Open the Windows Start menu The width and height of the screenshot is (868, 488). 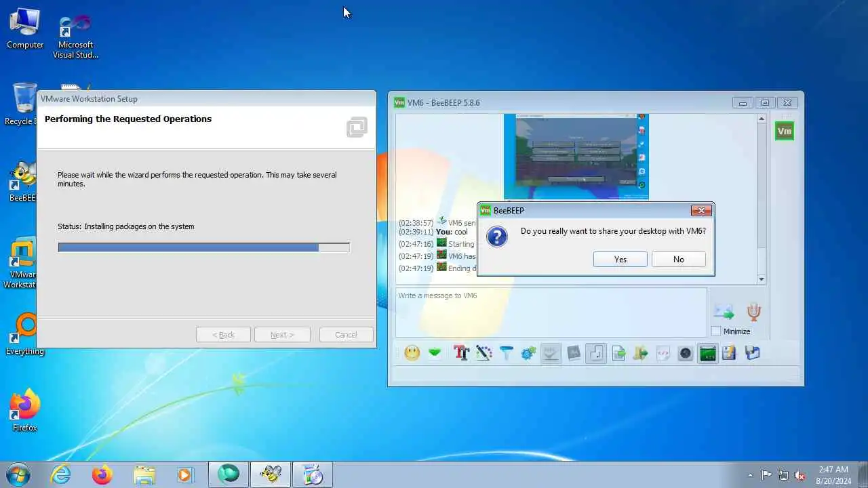pos(18,474)
